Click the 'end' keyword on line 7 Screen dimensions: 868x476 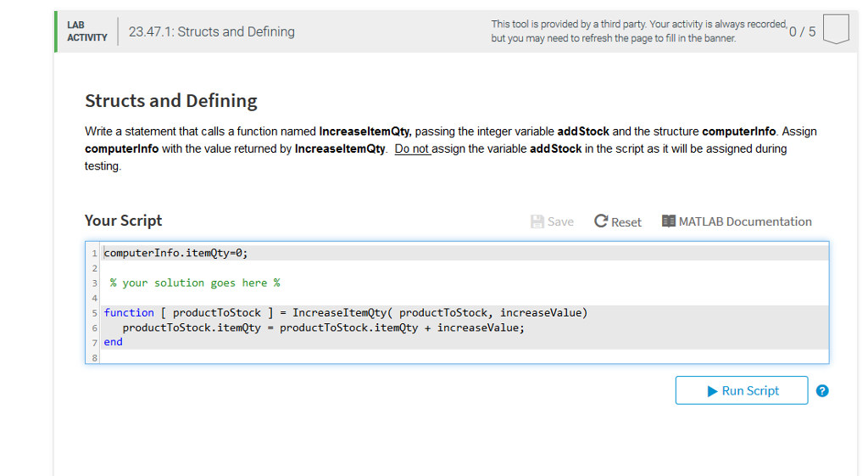pos(113,342)
